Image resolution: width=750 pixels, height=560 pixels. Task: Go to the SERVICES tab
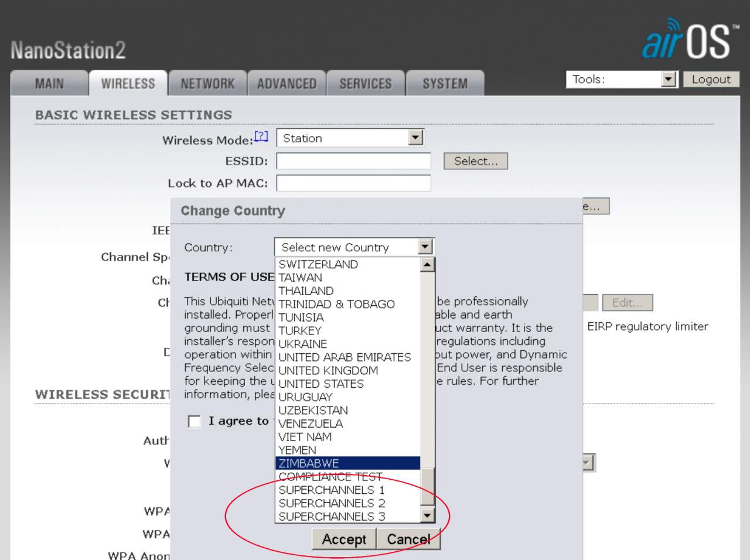point(366,84)
